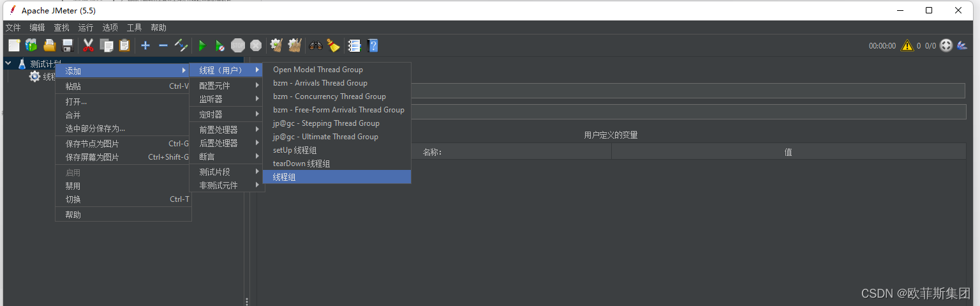Click the Stop sign toolbar icon

[238, 45]
